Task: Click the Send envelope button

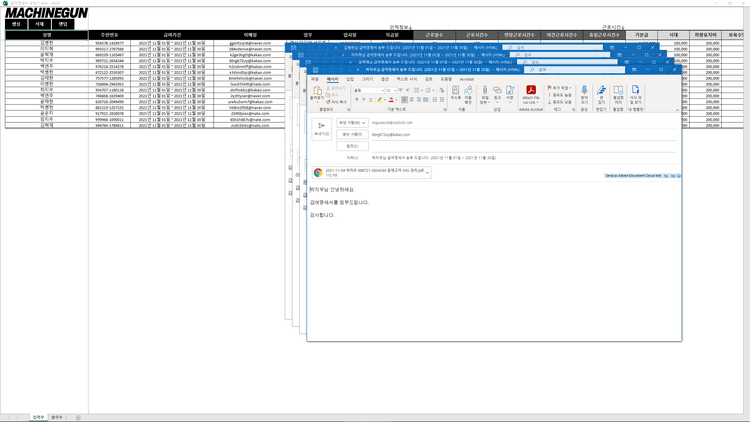Action: [x=321, y=129]
